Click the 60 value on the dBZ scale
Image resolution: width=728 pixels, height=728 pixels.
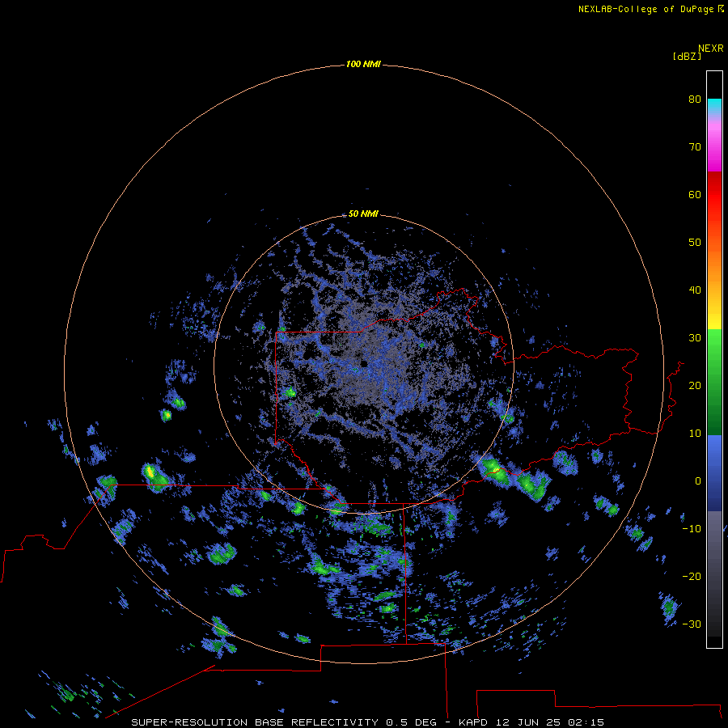coord(695,195)
